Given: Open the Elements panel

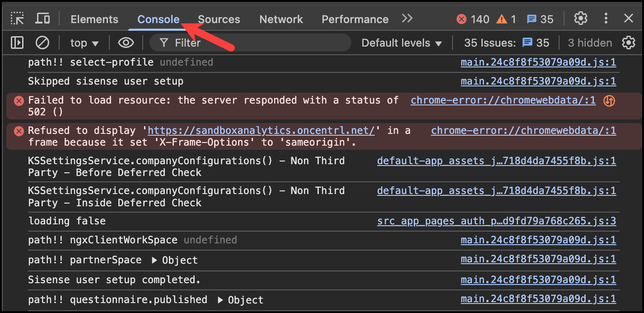Looking at the screenshot, I should (94, 19).
